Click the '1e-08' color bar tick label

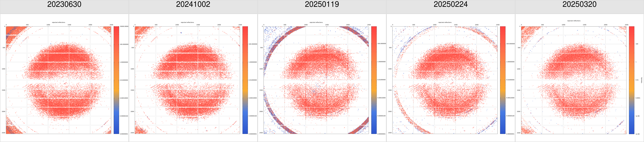pos(638,134)
